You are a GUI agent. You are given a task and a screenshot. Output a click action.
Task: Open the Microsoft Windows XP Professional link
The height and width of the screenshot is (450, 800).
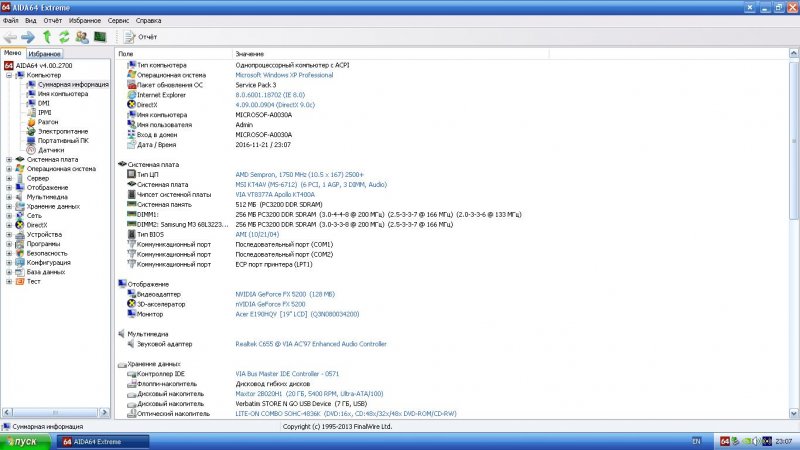pyautogui.click(x=284, y=74)
